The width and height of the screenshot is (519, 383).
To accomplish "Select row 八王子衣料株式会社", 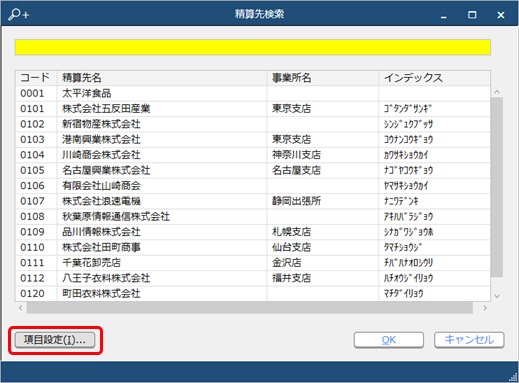I will 253,278.
